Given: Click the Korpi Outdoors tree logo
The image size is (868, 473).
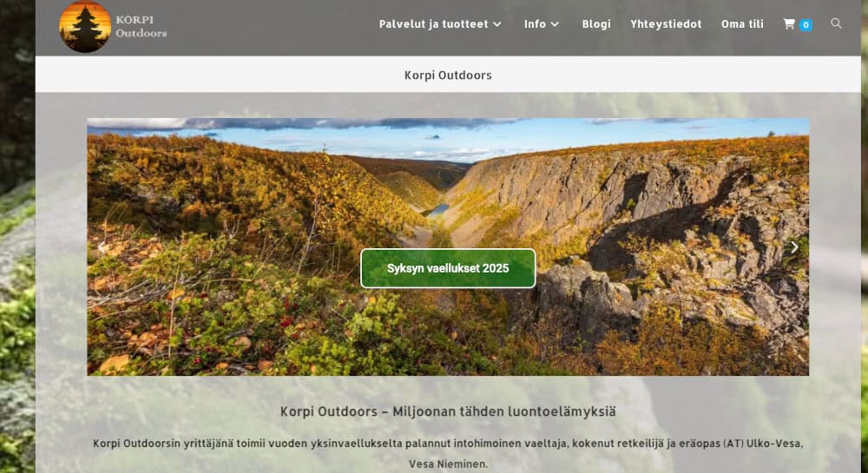Looking at the screenshot, I should tap(85, 27).
